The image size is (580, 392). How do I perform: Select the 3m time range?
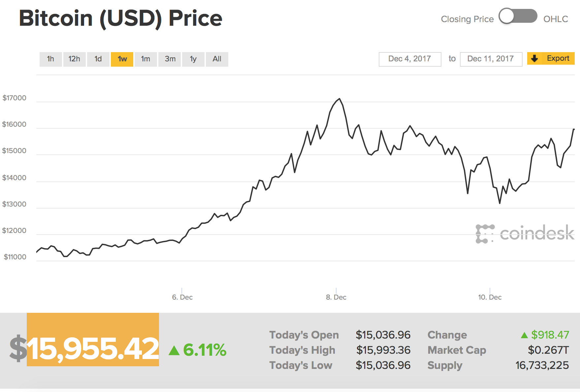coord(169,59)
